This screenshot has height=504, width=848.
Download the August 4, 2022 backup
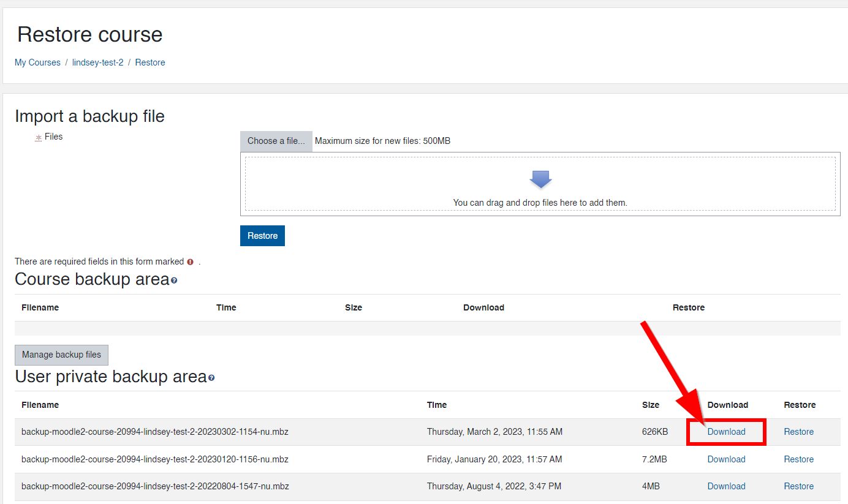(x=726, y=486)
